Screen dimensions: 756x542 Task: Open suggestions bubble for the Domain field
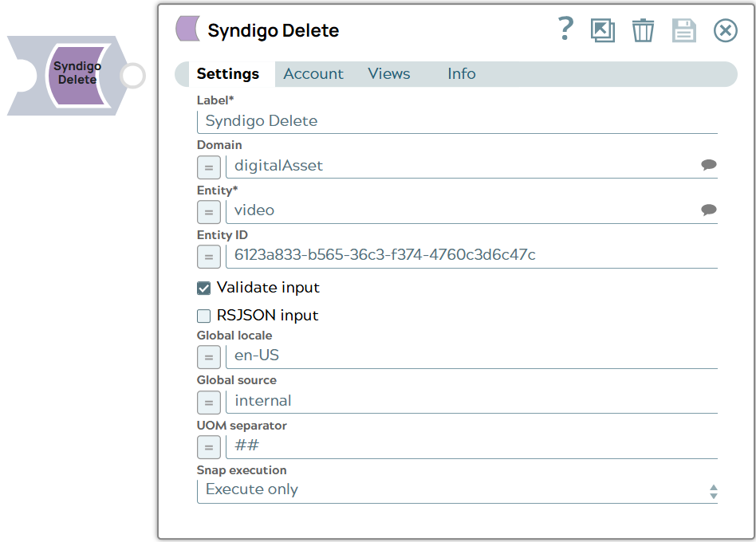pos(708,165)
